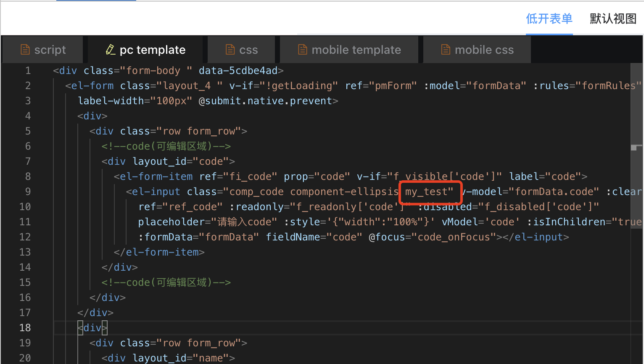The image size is (644, 364).
Task: Switch to the 低开表单 tab
Action: point(549,18)
